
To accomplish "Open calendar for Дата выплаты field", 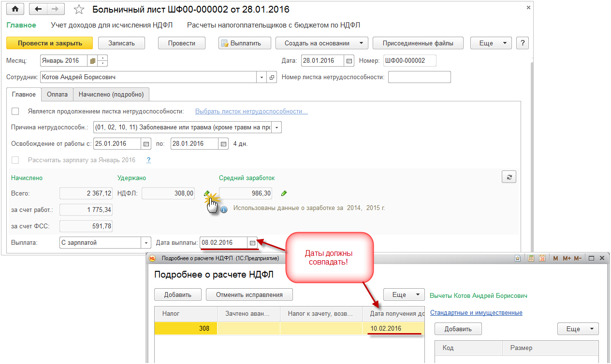I will 252,243.
